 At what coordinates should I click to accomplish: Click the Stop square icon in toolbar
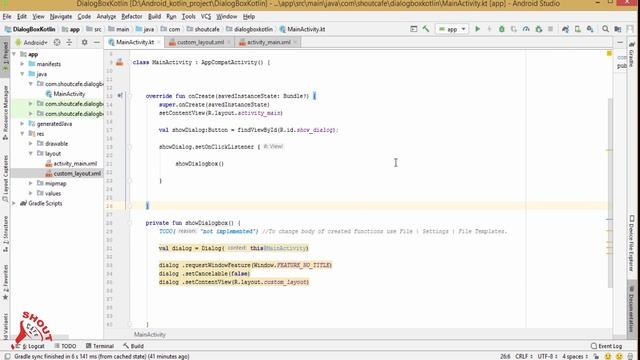click(x=551, y=29)
